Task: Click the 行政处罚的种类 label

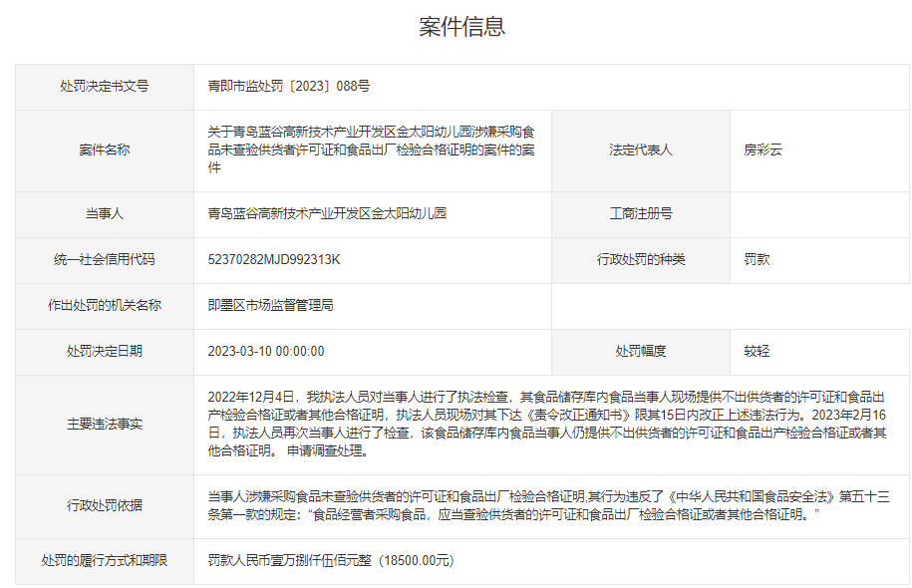Action: (x=643, y=260)
